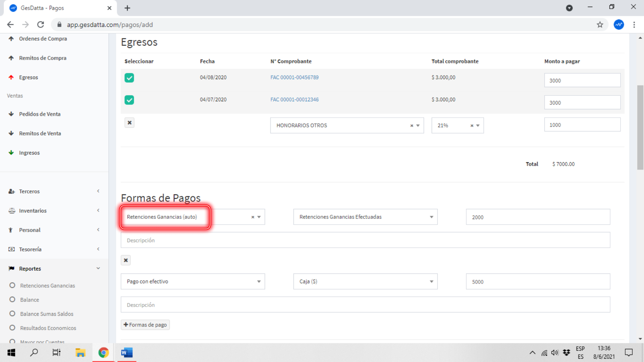Expand the Terceros menu
This screenshot has height=362, width=644.
54,191
